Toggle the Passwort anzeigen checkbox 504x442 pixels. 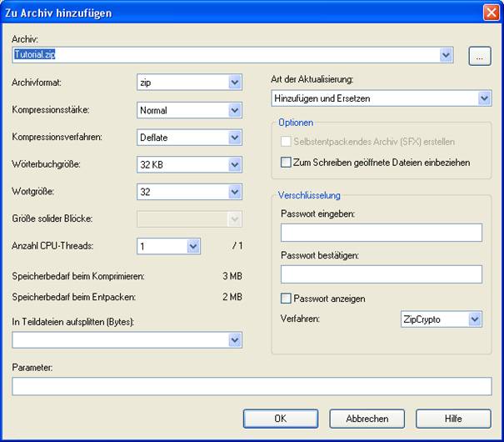point(287,299)
